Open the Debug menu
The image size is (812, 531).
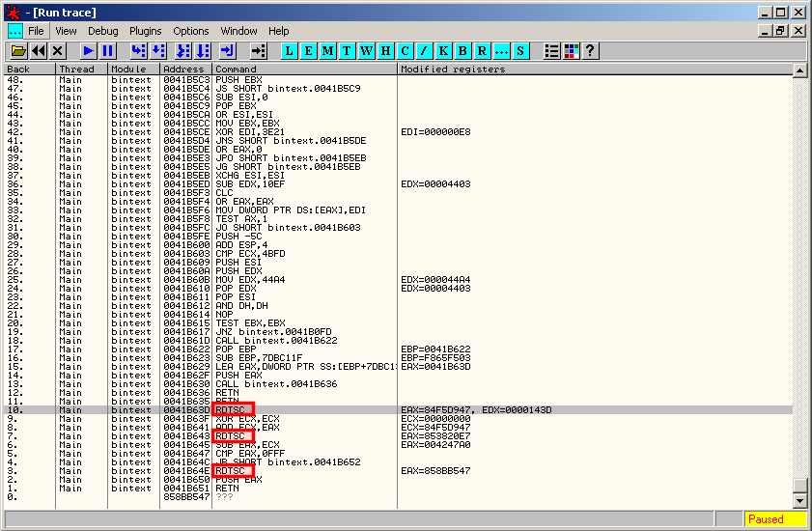(103, 31)
